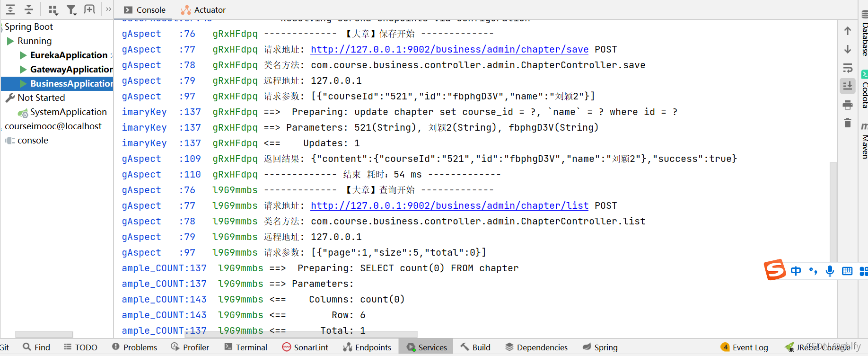Switch to the Console tab
Image resolution: width=868 pixels, height=356 pixels.
pos(145,10)
